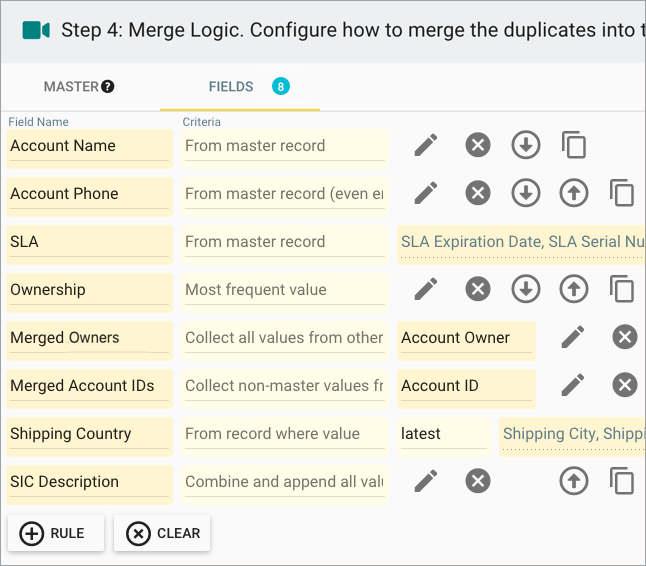The width and height of the screenshot is (646, 566).
Task: Remove the Merged Account IDs rule
Action: click(625, 385)
